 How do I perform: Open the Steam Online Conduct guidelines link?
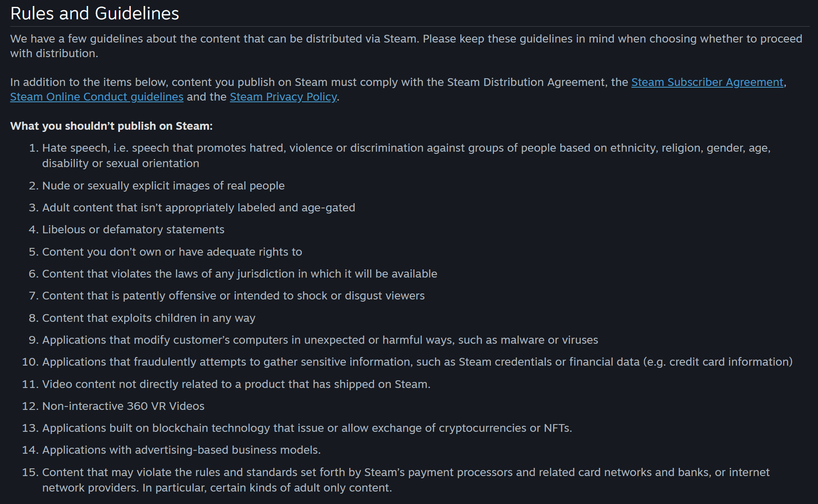click(x=97, y=97)
